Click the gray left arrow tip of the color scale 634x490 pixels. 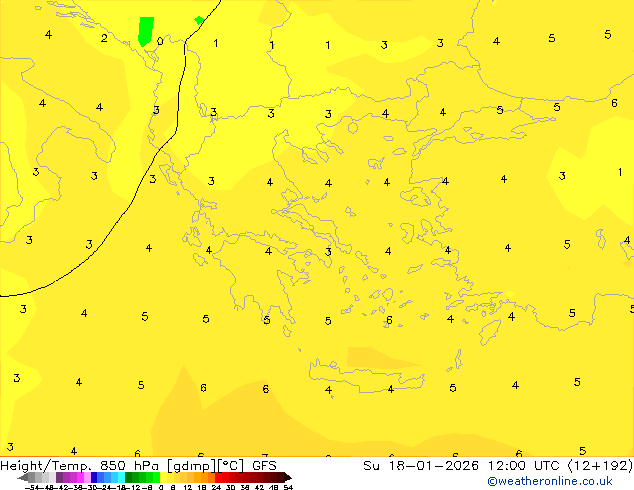[22, 477]
